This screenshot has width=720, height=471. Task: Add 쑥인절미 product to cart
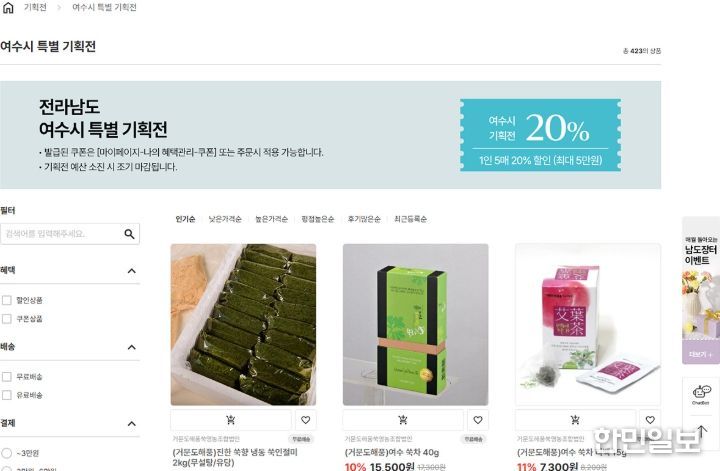231,420
